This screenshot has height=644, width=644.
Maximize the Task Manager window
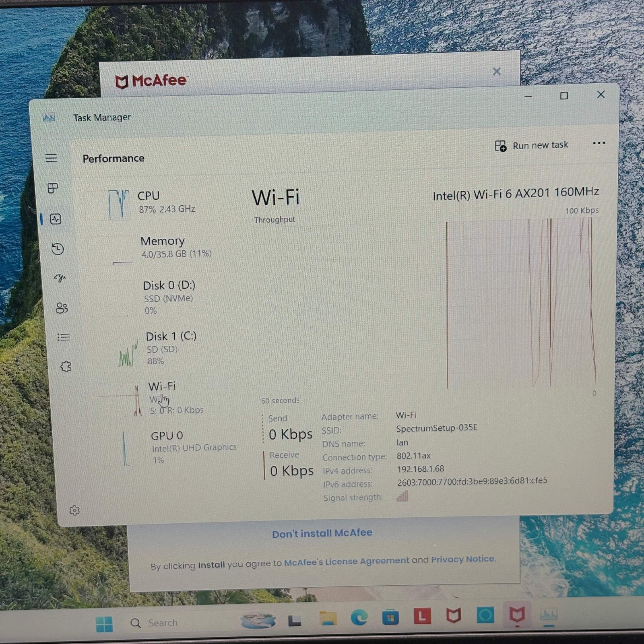click(564, 95)
